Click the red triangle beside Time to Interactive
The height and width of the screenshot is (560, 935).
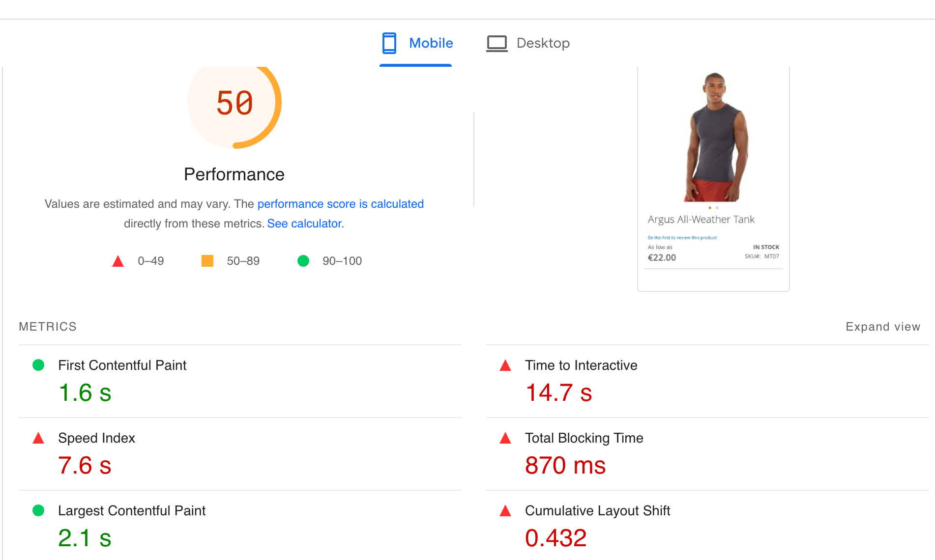click(x=505, y=365)
